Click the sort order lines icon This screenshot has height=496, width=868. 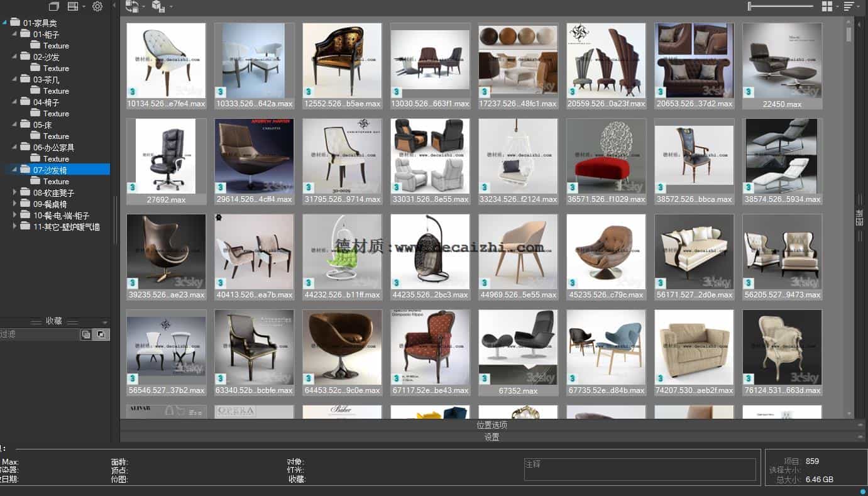(x=849, y=6)
